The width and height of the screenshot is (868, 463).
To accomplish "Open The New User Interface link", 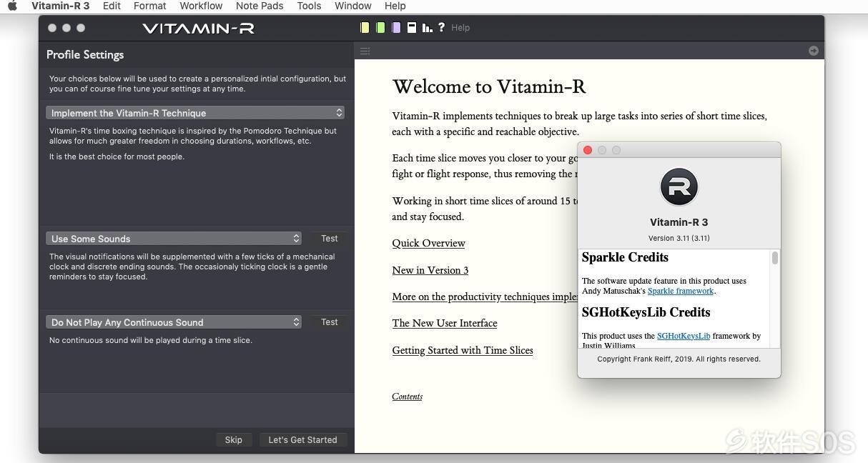I will (x=445, y=323).
